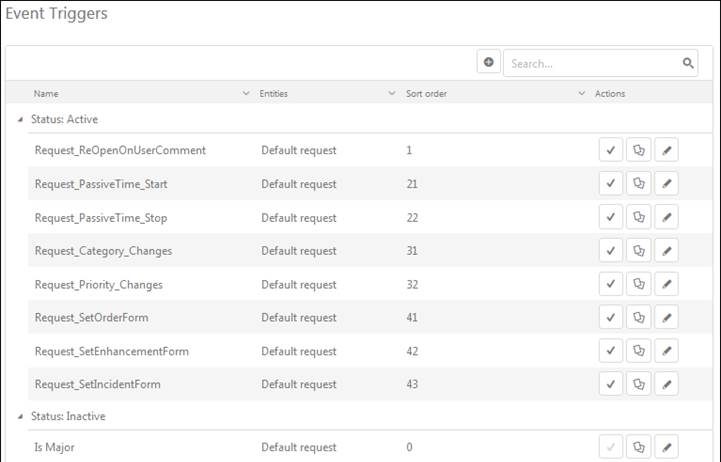The image size is (721, 462).
Task: Duplicate the Request_SetOrderForm trigger
Action: 639,318
